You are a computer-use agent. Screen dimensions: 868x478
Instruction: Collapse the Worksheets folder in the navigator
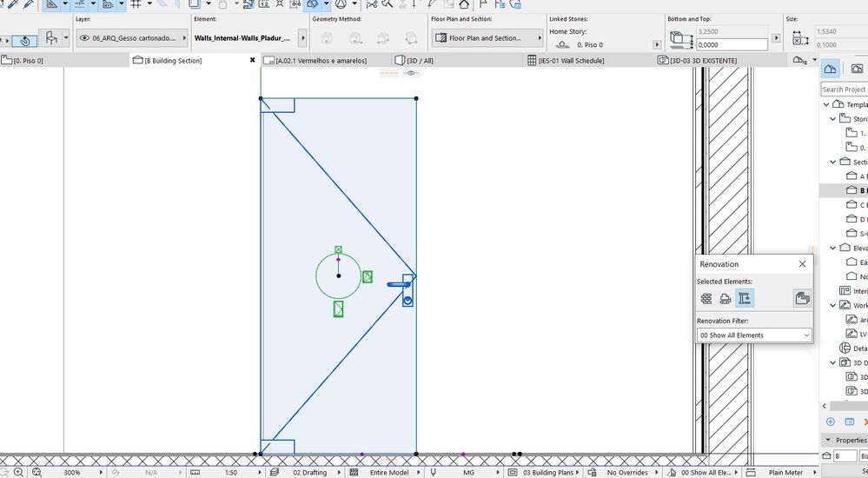[x=832, y=305]
